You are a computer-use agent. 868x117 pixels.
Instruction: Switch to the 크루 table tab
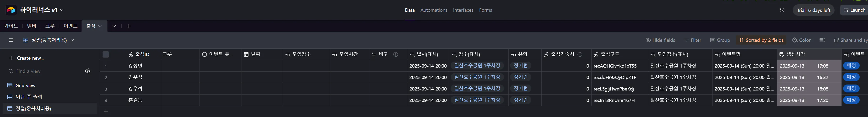[50, 26]
